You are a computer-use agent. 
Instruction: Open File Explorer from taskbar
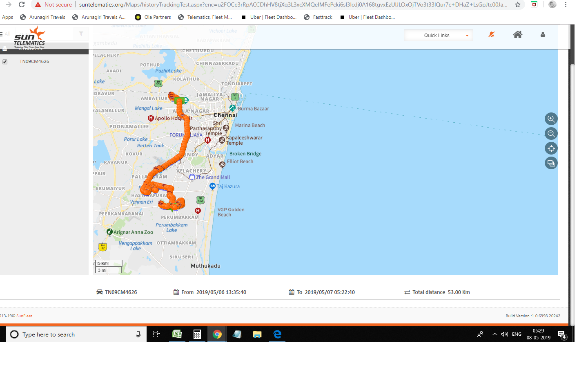click(x=257, y=334)
